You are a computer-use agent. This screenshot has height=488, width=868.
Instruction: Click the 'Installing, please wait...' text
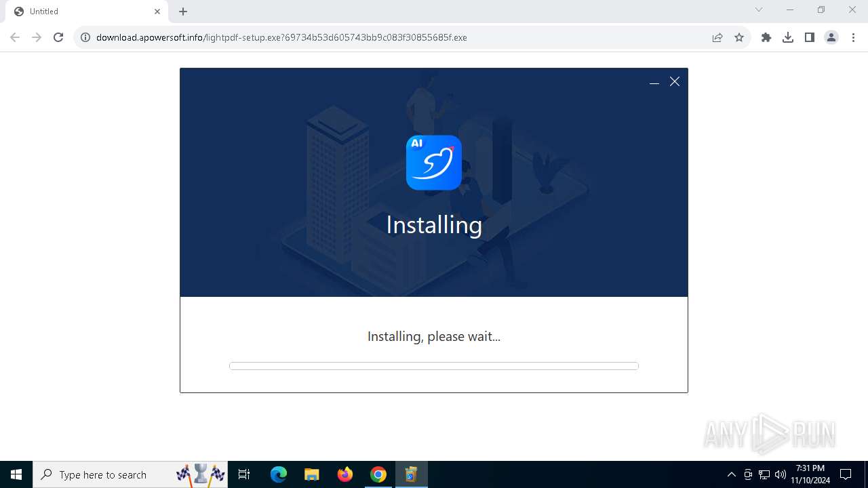point(434,336)
